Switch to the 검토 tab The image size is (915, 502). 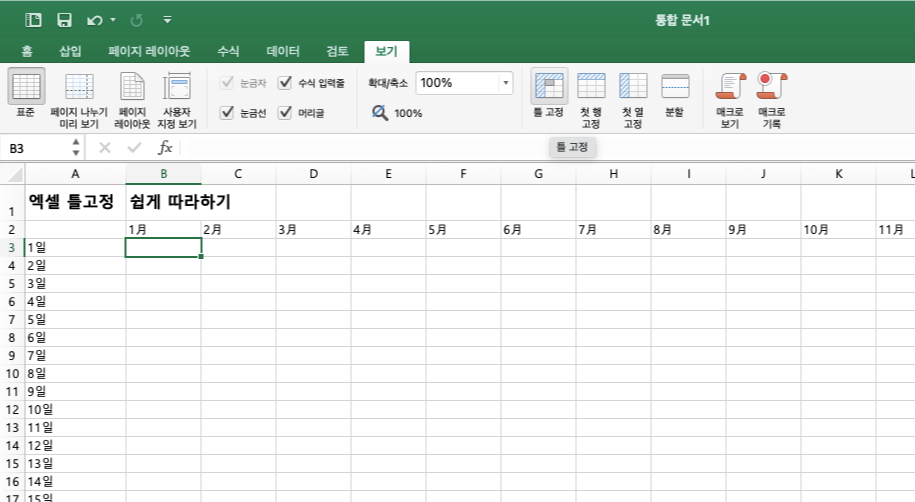click(x=337, y=51)
